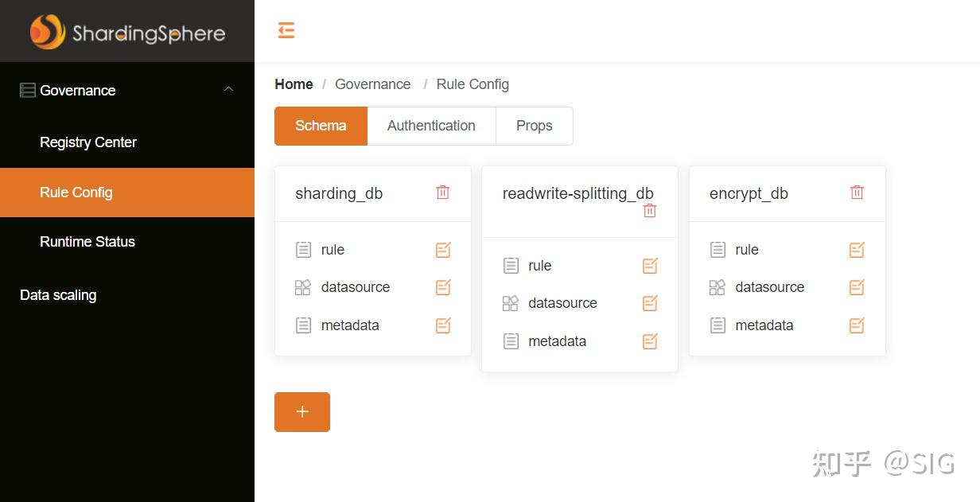
Task: Edit the rule of readwrite-splitting_db
Action: click(x=650, y=266)
